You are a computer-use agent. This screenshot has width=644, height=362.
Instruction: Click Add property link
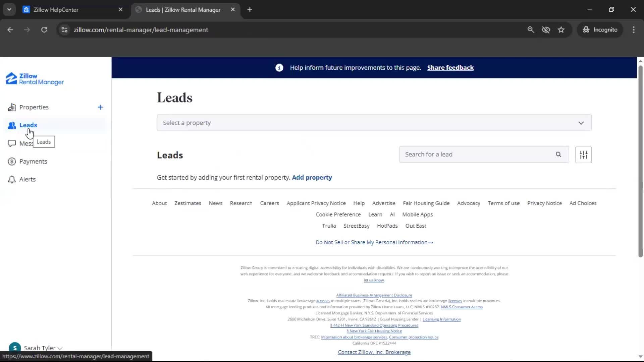pos(312,177)
